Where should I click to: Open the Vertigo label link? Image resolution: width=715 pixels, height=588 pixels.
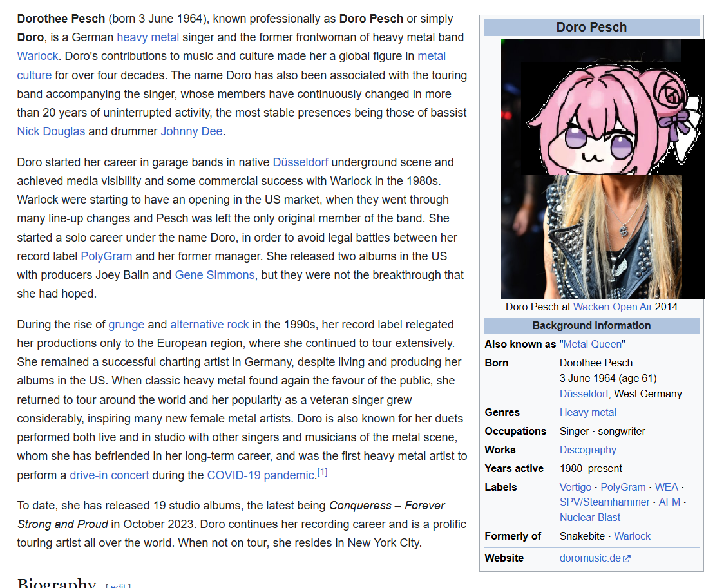click(x=575, y=488)
